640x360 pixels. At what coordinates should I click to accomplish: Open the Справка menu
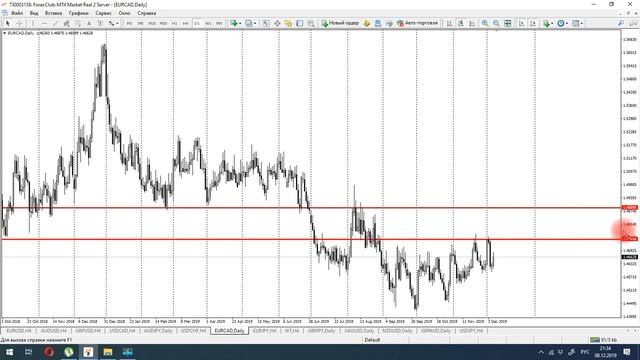[147, 13]
